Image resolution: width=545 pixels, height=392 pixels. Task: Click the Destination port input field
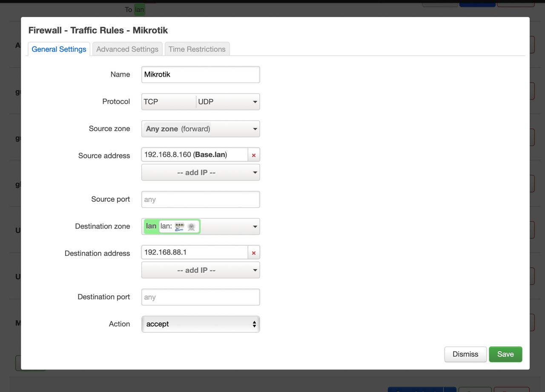pos(201,297)
